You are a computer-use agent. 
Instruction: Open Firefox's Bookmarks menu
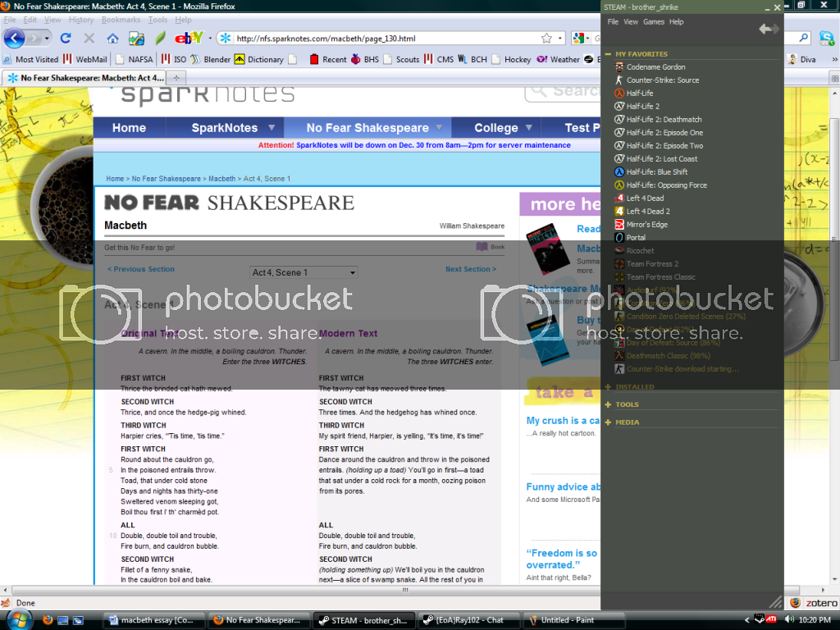click(x=121, y=20)
